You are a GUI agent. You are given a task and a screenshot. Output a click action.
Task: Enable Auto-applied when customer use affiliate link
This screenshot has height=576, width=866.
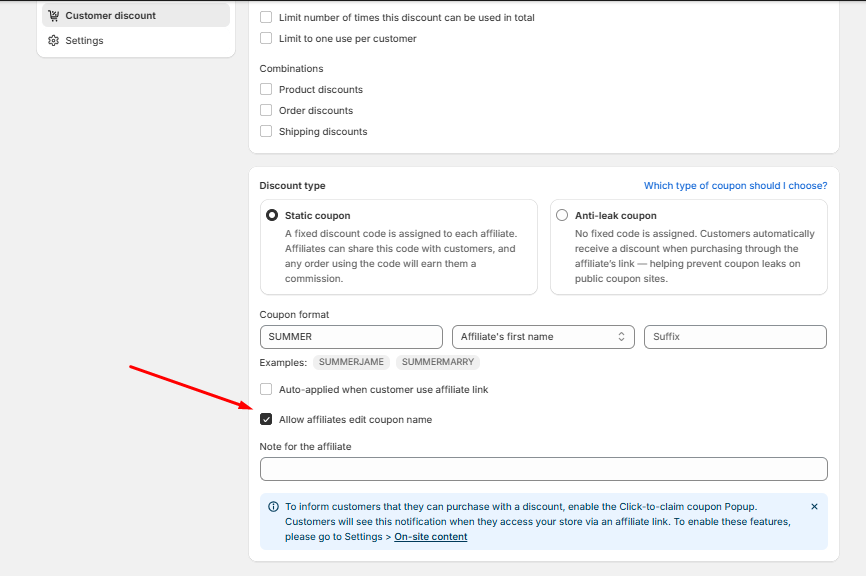click(x=266, y=390)
